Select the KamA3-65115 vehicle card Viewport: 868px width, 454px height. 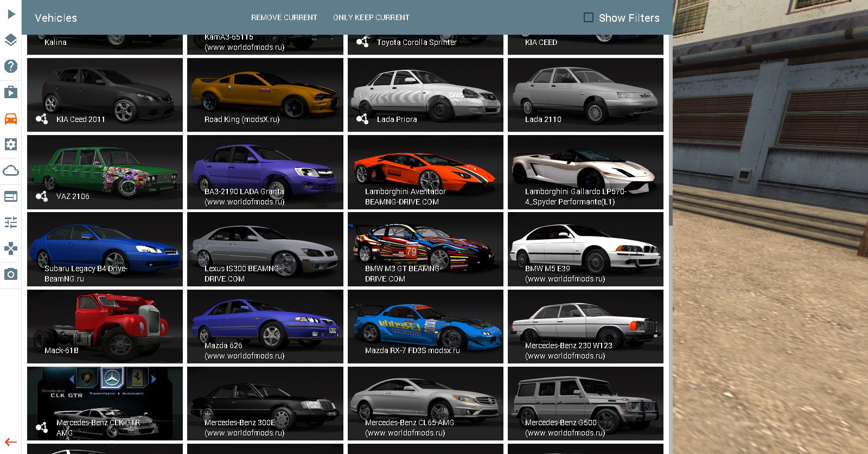coord(265,44)
